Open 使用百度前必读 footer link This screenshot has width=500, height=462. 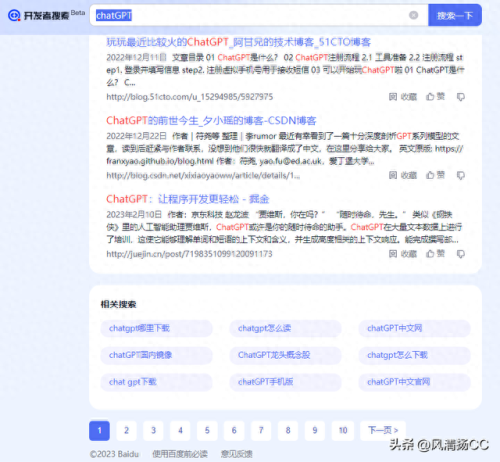pyautogui.click(x=180, y=454)
